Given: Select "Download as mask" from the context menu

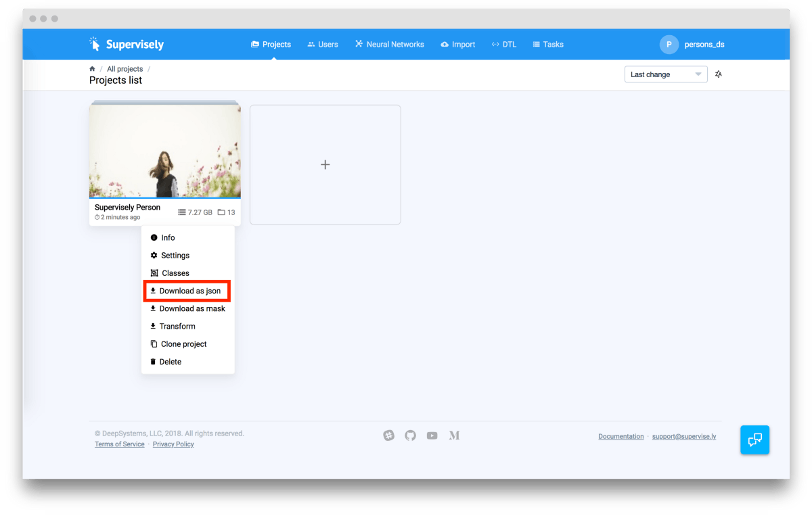Looking at the screenshot, I should click(192, 308).
